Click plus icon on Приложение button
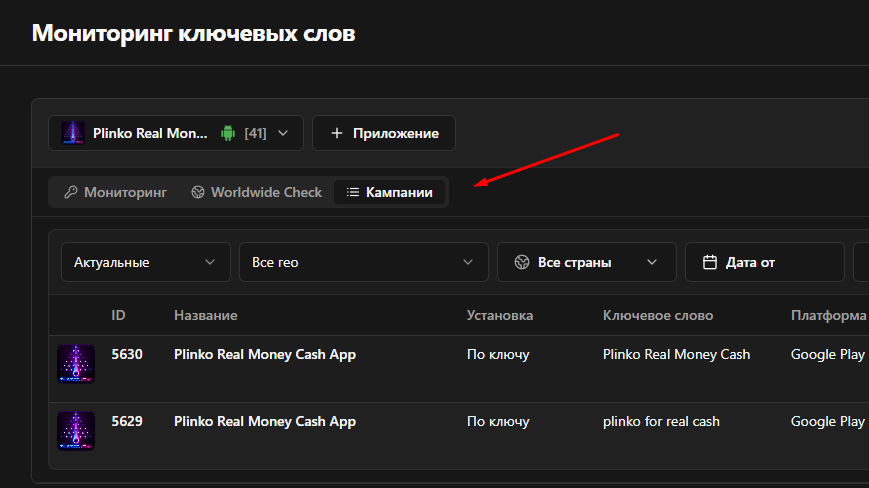The width and height of the screenshot is (869, 488). pos(336,133)
